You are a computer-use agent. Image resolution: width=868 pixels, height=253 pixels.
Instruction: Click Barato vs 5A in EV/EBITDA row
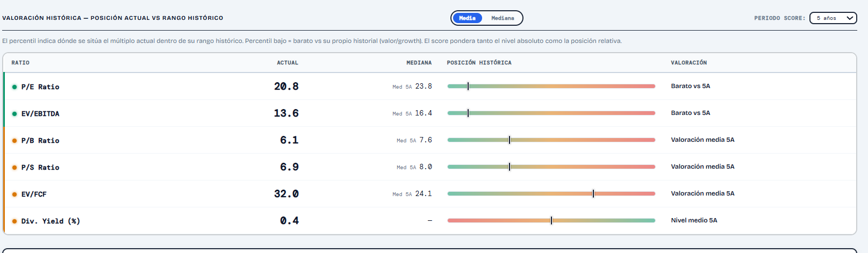(691, 113)
